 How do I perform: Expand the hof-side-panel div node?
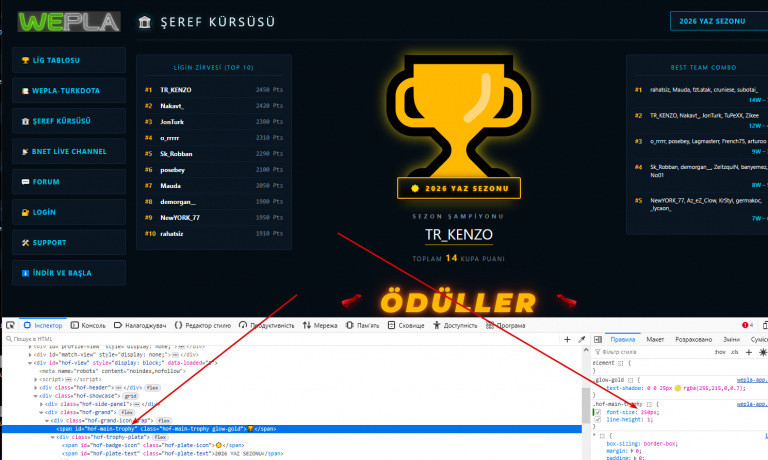click(x=42, y=404)
